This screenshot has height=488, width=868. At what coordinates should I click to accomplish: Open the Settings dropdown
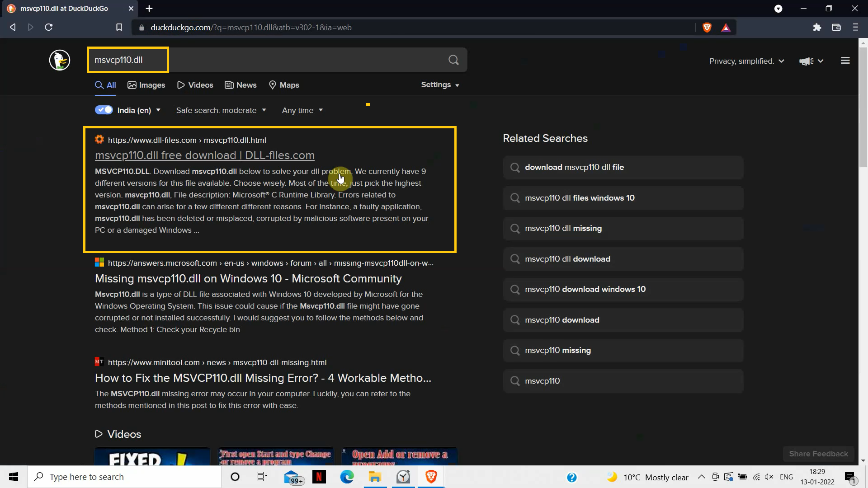(x=439, y=84)
